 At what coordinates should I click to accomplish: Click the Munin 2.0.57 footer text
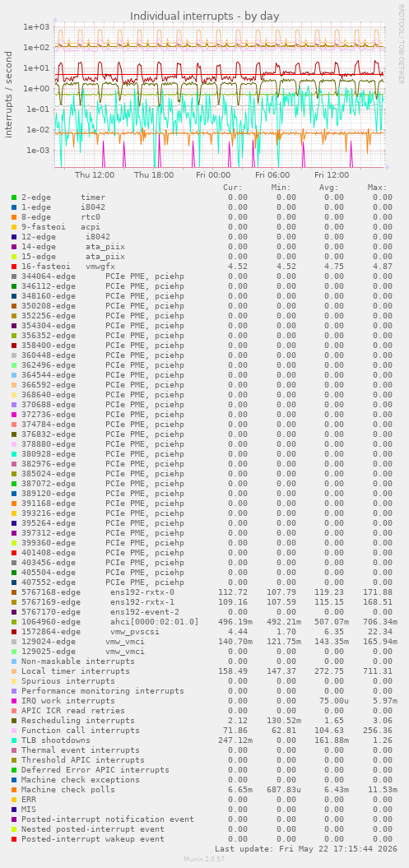(x=204, y=859)
